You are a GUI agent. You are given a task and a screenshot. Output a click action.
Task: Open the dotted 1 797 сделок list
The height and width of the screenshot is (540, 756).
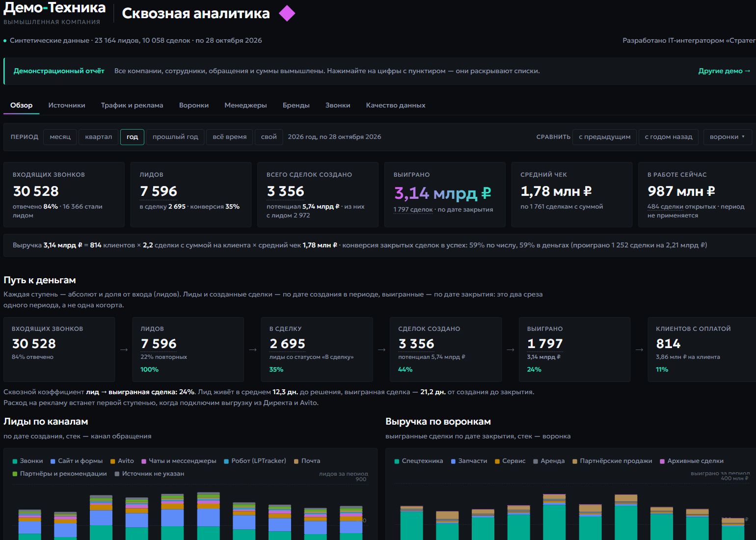[413, 210]
